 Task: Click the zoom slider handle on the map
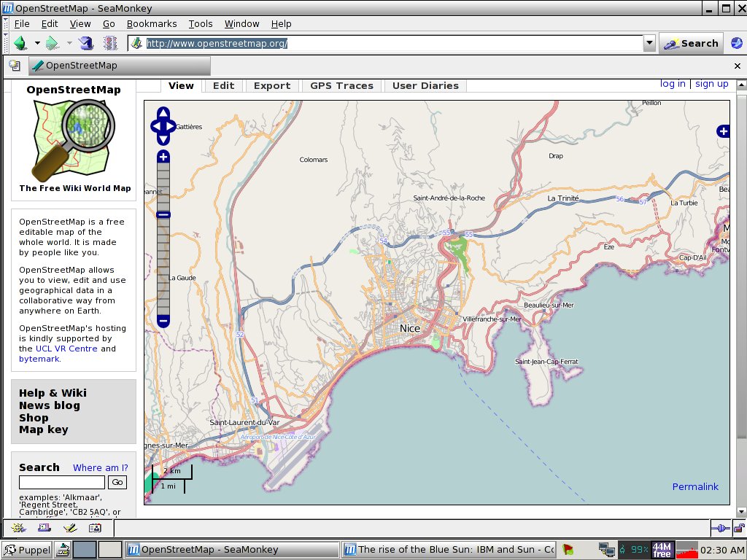(163, 215)
